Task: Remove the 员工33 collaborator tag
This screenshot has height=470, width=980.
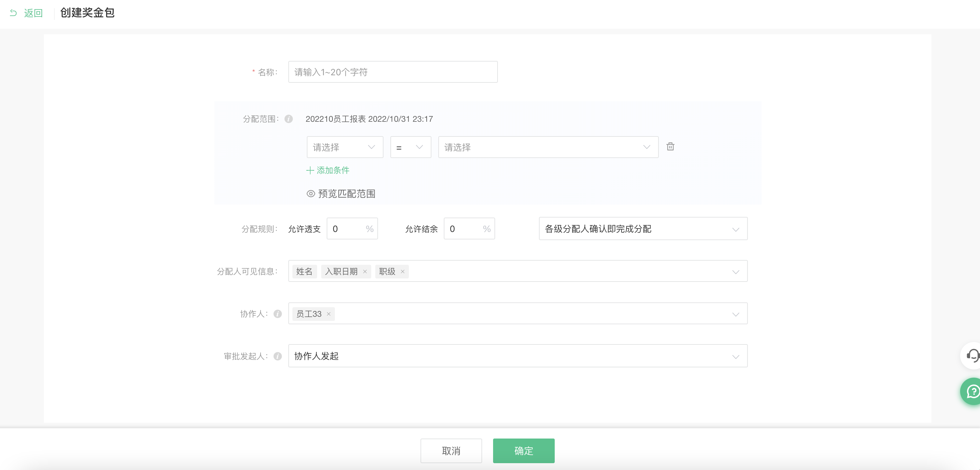Action: click(329, 314)
